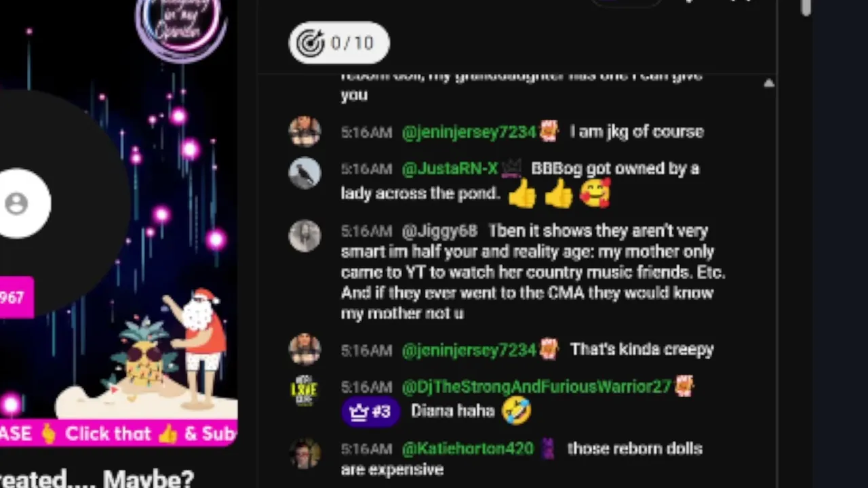Click jeninjersey7234's avatar on 'jkg' message
Viewport: 868px width, 488px height.
coord(304,131)
